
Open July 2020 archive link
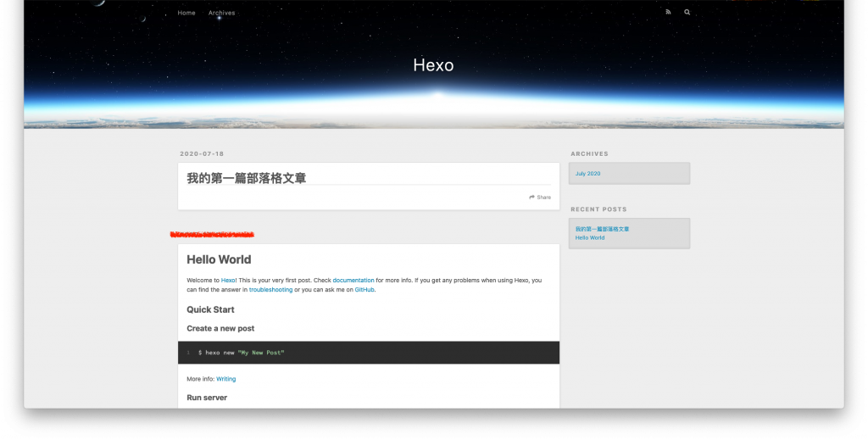pos(588,174)
